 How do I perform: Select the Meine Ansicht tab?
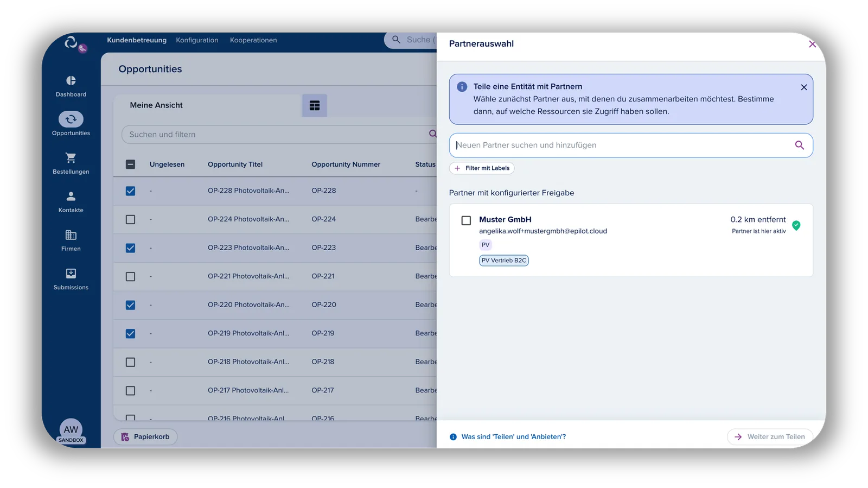(x=156, y=105)
